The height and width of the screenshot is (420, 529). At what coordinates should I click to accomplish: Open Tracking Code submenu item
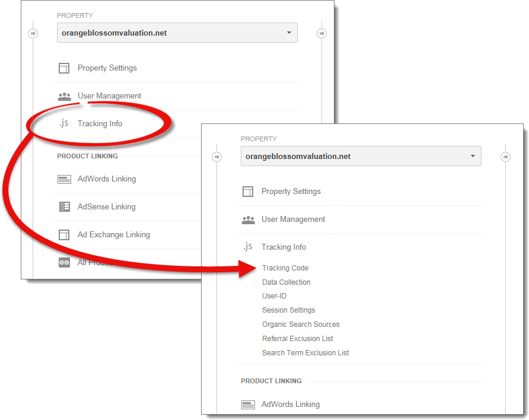pyautogui.click(x=285, y=268)
